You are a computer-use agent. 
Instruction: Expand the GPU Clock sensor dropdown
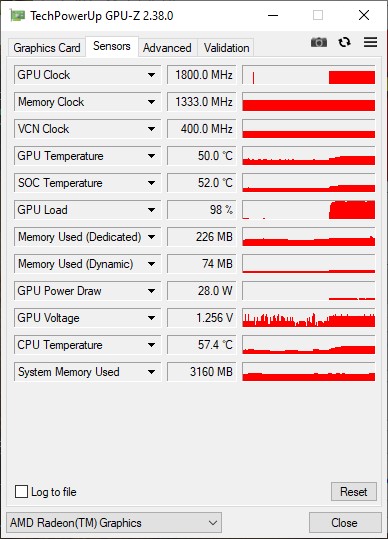(151, 75)
